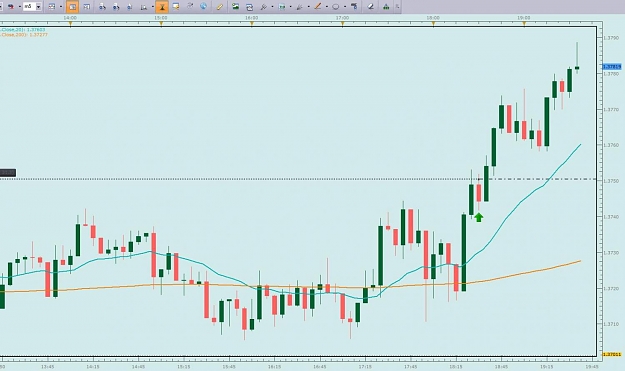Open the dropdown next to the grey marker icon

309,6
